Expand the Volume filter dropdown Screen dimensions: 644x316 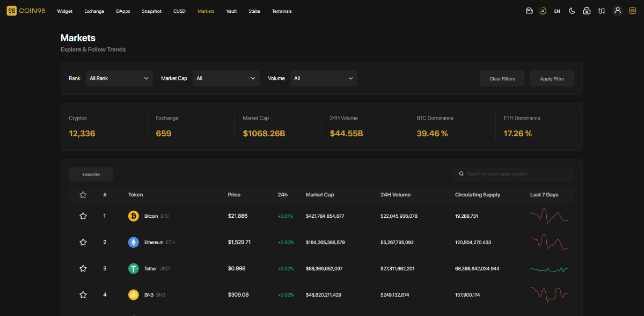pos(324,78)
